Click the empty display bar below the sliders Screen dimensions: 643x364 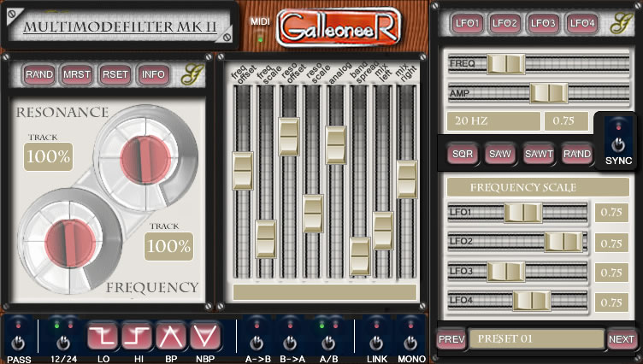[x=325, y=292]
